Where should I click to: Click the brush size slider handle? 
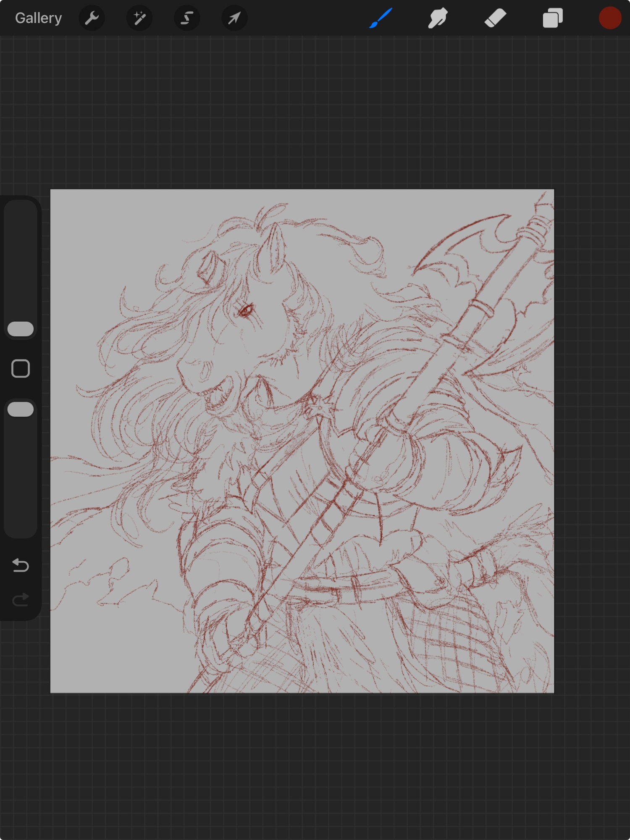(x=21, y=329)
